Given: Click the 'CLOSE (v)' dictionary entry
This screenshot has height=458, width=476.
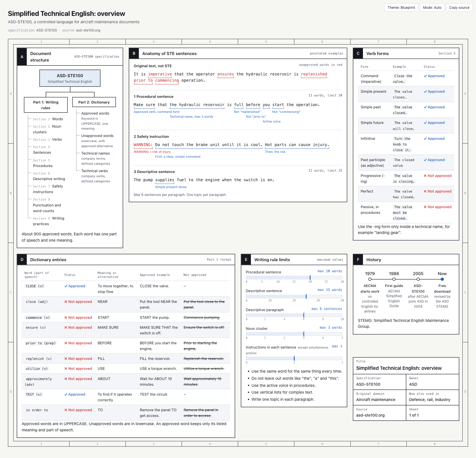Looking at the screenshot, I should click(35, 286).
